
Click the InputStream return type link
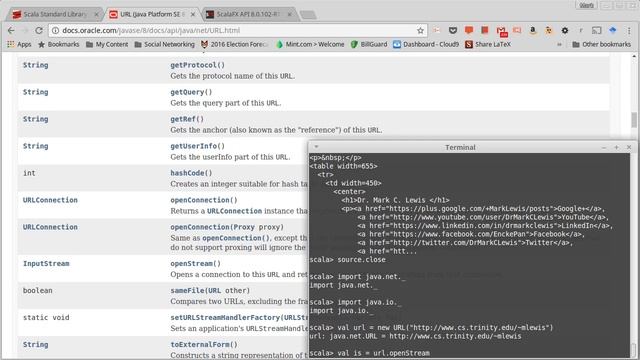pyautogui.click(x=46, y=263)
